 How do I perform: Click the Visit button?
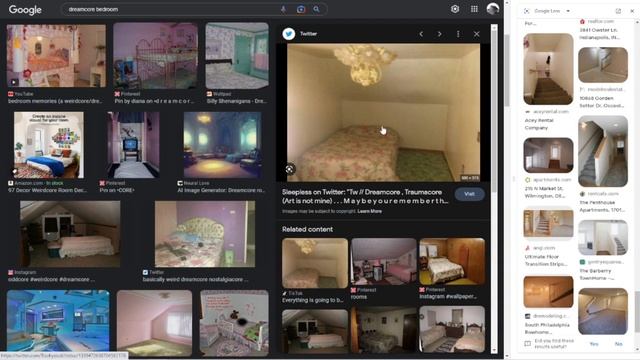coord(469,194)
